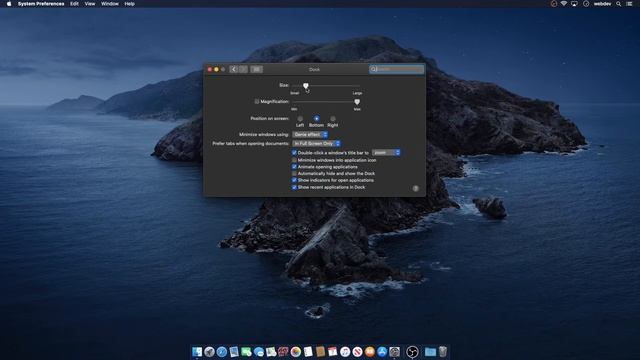
Task: Enable the Magnification checkbox
Action: 257,101
